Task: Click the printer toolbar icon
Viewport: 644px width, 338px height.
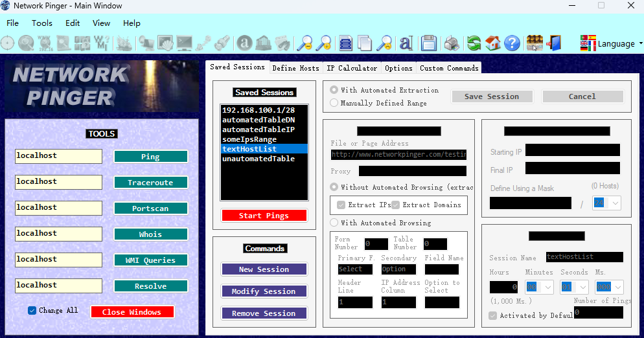Action: point(452,43)
